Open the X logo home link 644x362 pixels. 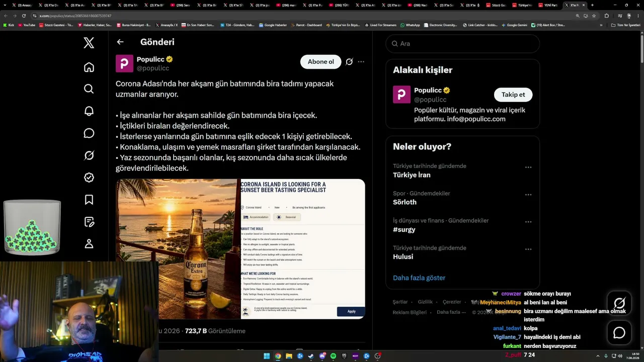(x=89, y=43)
